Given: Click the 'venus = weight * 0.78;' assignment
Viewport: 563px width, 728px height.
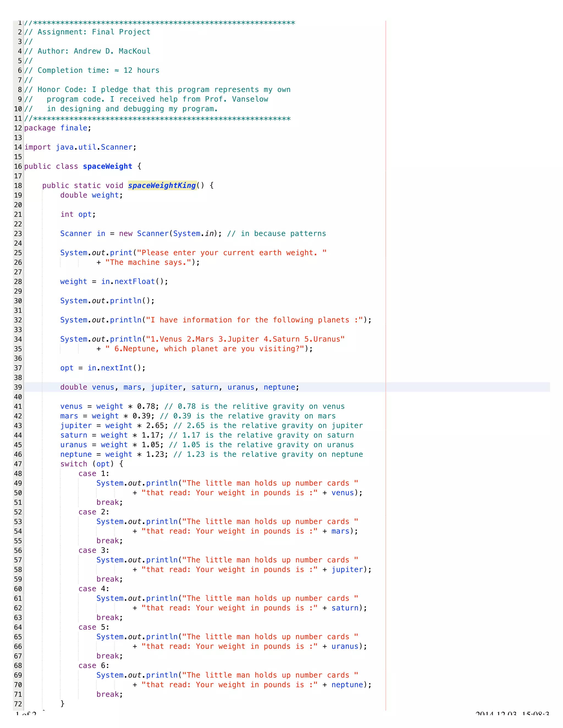Looking at the screenshot, I should (x=110, y=407).
